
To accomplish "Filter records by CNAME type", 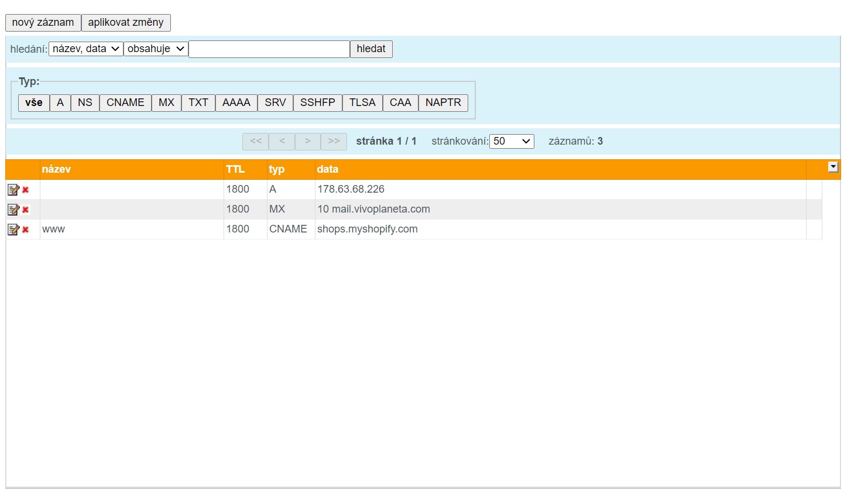I will pos(125,102).
